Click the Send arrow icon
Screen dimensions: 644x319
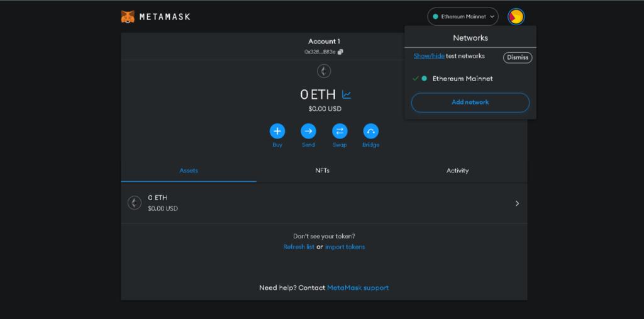tap(308, 131)
